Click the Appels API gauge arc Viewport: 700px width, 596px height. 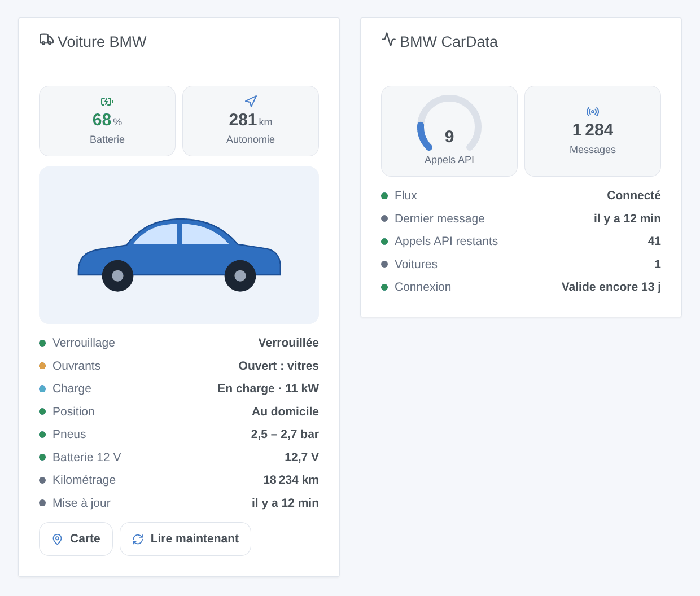click(449, 122)
